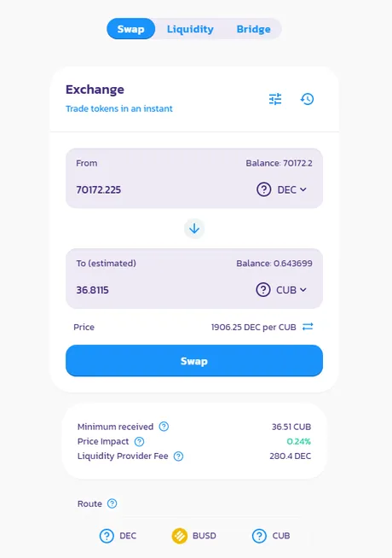392x558 pixels.
Task: Click the large blue Swap button
Action: point(194,361)
